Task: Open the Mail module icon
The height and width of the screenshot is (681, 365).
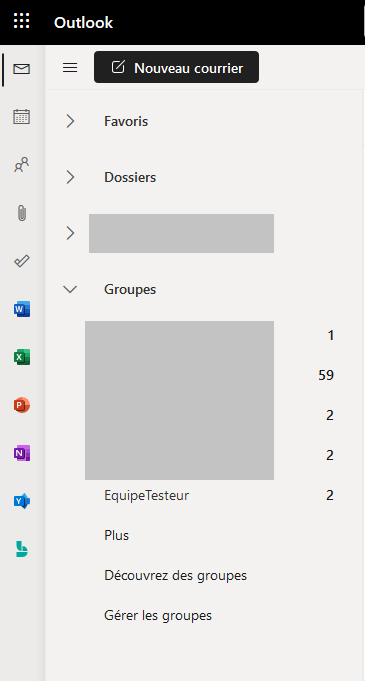Action: pos(21,69)
